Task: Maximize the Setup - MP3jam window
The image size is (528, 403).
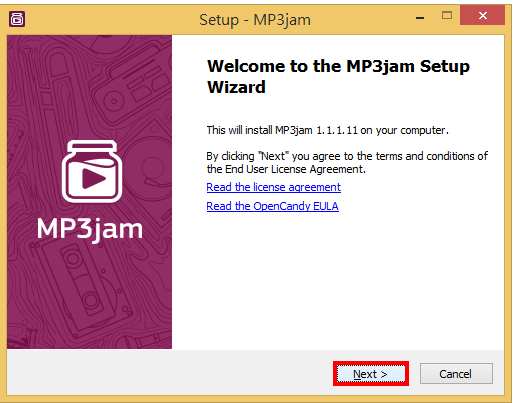Action: coord(447,15)
